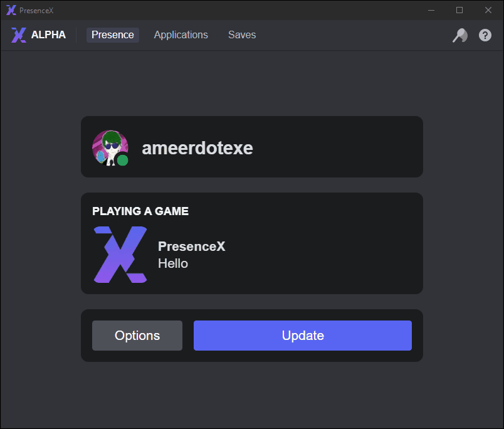The height and width of the screenshot is (429, 504).
Task: Click the ALPHA branding text
Action: 50,34
